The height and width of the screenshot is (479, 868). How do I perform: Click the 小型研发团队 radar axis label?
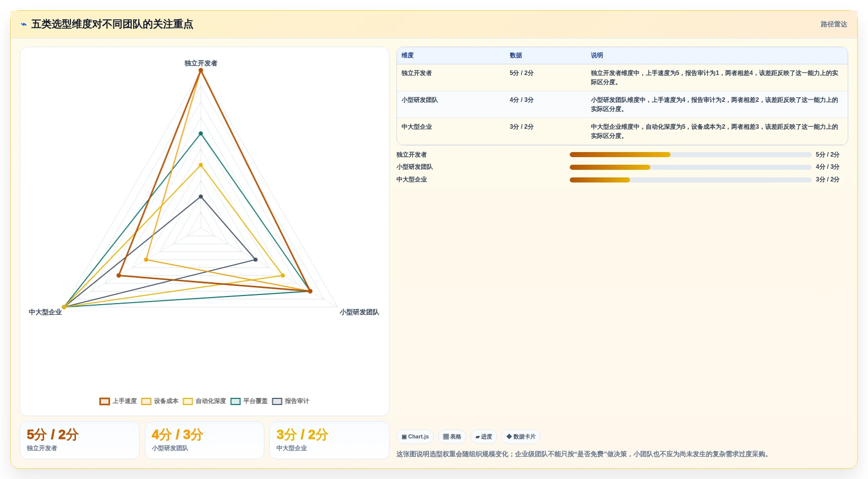coord(359,312)
